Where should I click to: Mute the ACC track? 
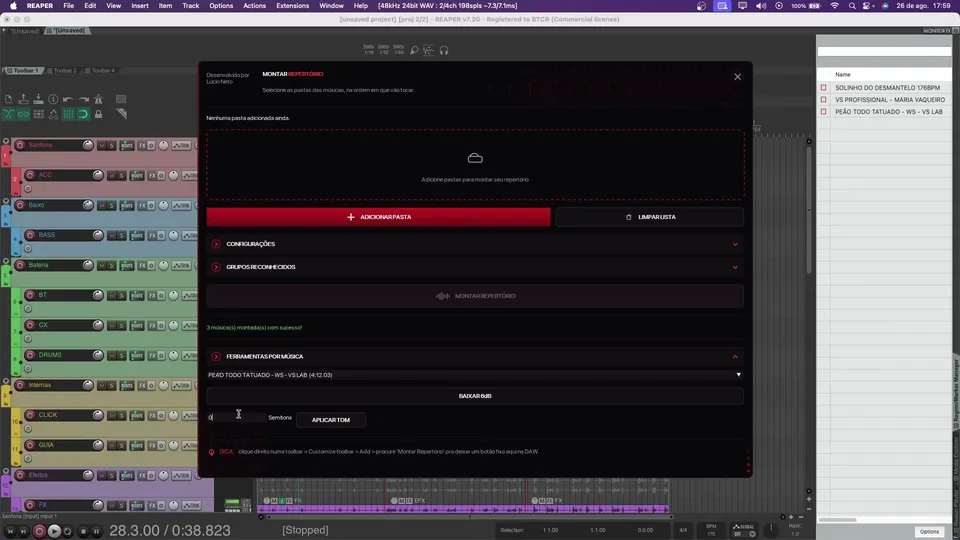click(x=111, y=176)
